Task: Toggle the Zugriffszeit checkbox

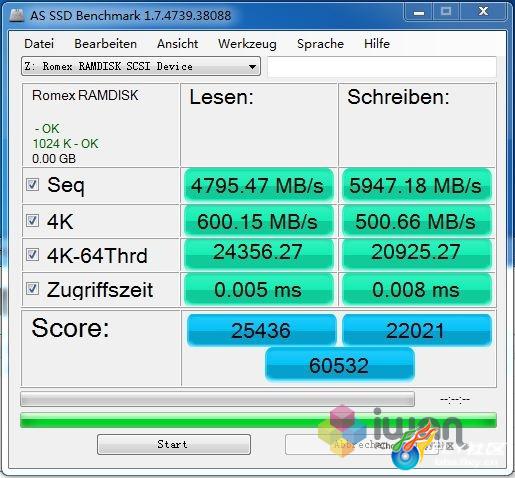Action: tap(32, 289)
